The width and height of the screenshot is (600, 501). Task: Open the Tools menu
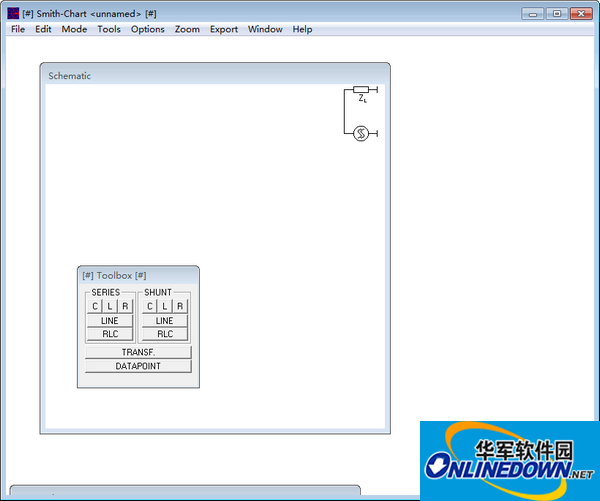coord(109,29)
